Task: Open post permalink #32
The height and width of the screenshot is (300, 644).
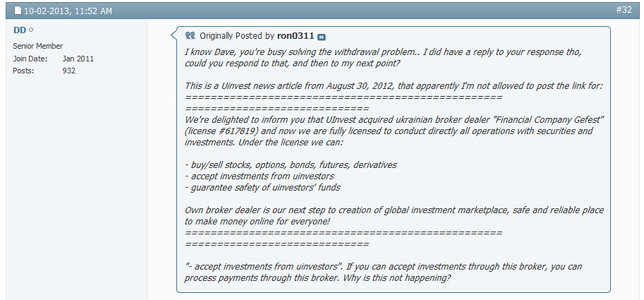Action: [625, 11]
